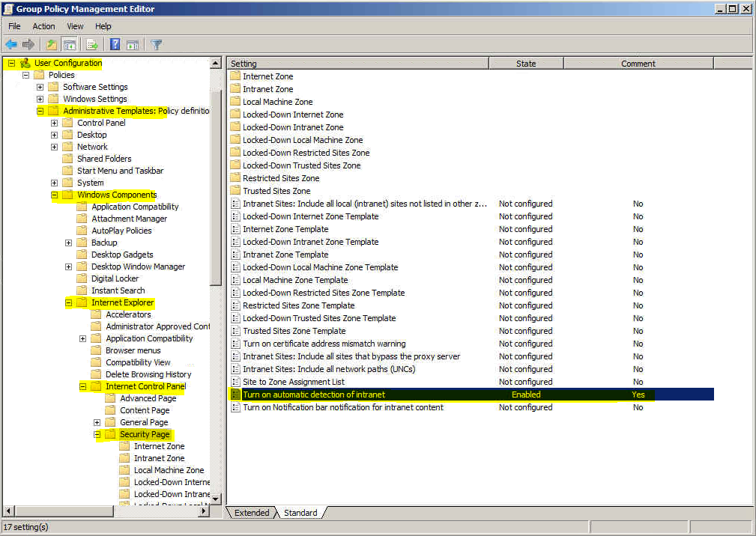Select Restricted Sites Zone Template setting
756x536 pixels.
pyautogui.click(x=471, y=305)
